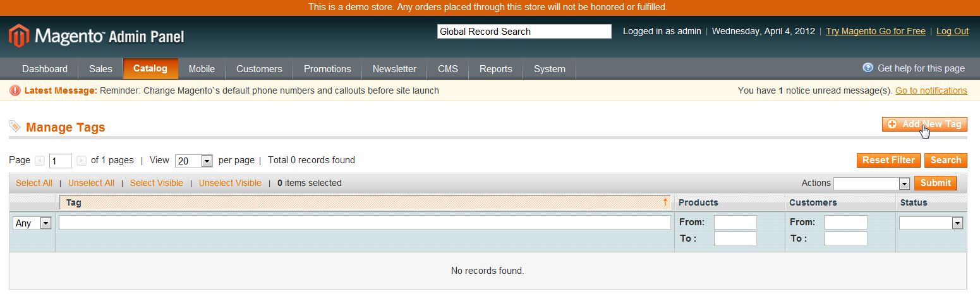Focus the Global Record Search field
Image resolution: width=980 pixels, height=303 pixels.
[524, 31]
